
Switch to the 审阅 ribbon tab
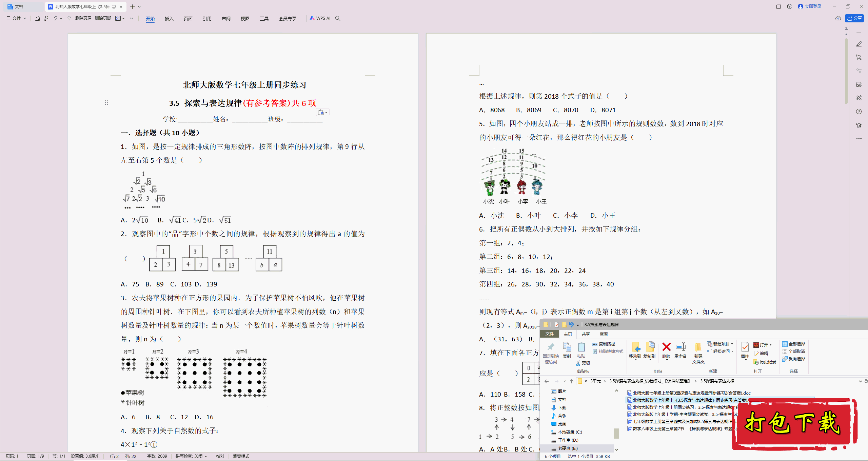[226, 19]
